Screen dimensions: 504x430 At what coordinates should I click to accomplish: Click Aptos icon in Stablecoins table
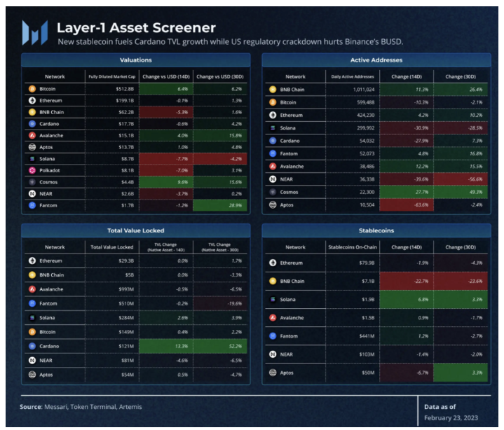click(273, 373)
